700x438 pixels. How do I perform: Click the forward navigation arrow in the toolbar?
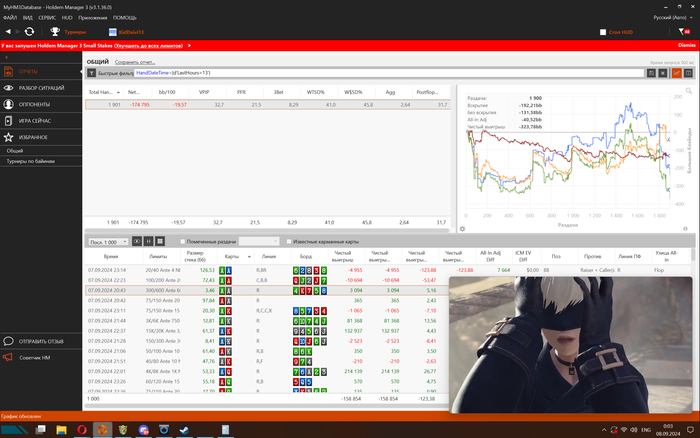click(18, 32)
